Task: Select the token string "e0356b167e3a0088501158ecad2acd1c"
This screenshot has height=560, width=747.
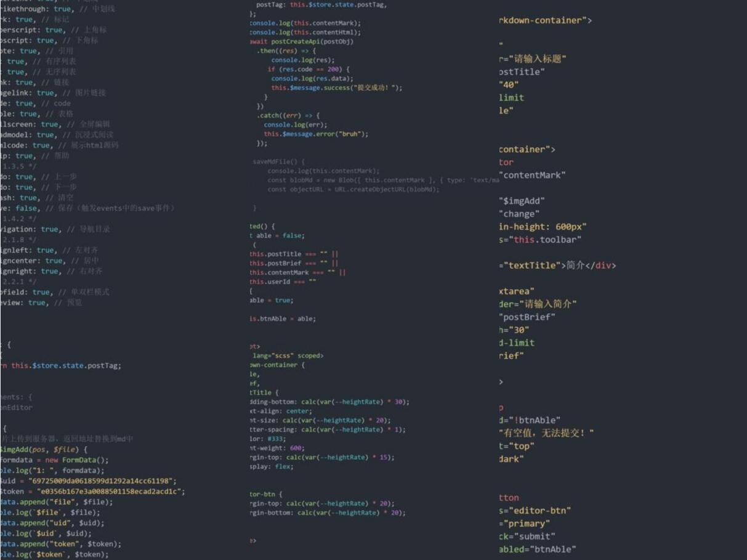Action: pyautogui.click(x=111, y=491)
